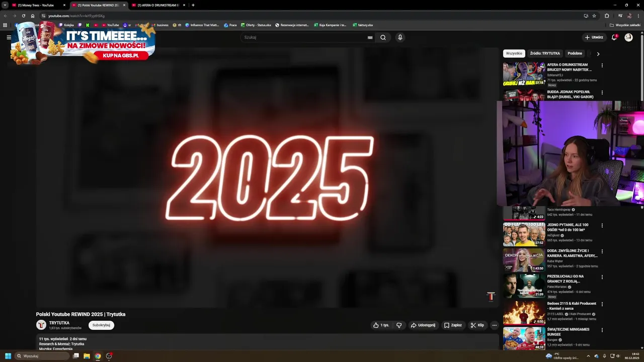This screenshot has width=644, height=362.
Task: Select the Źródło: TRYTUTKA filter chip
Action: point(545,53)
